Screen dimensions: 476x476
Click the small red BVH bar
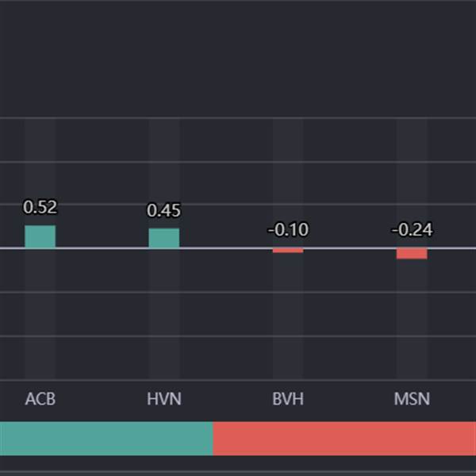point(288,251)
